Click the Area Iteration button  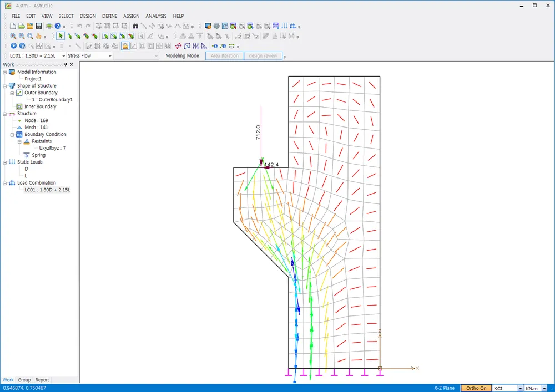(x=225, y=56)
